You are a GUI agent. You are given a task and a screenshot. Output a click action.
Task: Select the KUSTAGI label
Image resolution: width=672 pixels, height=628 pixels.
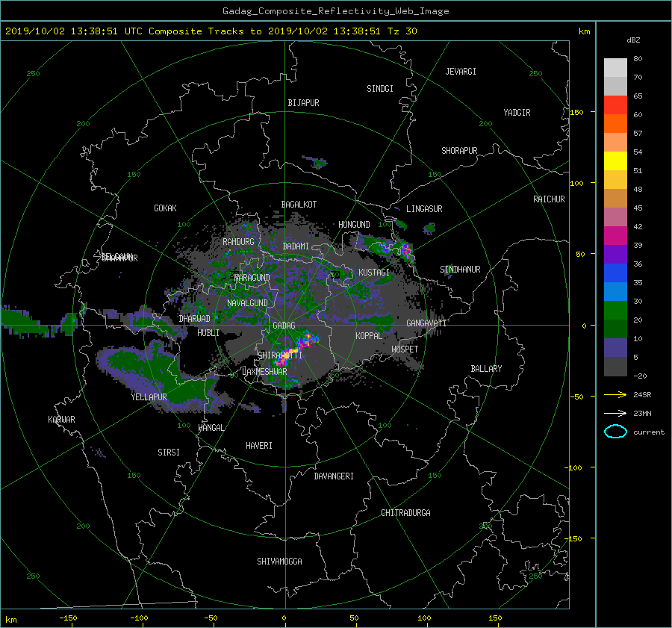tap(374, 273)
